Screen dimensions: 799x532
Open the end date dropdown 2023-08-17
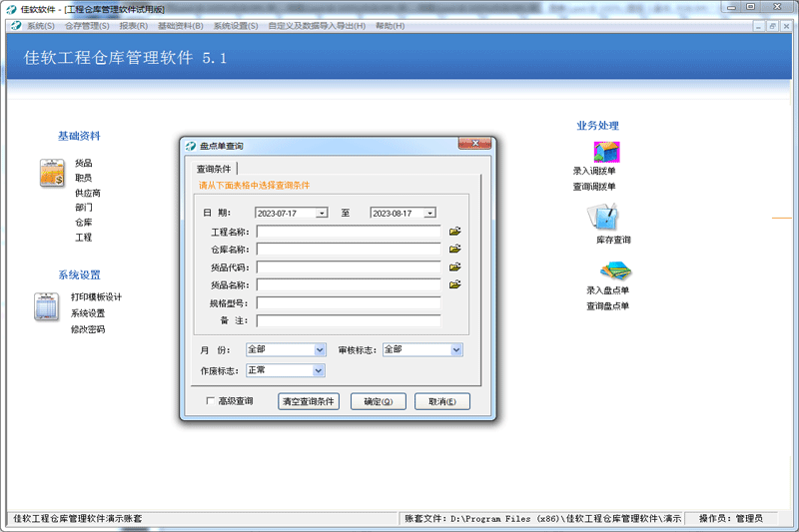[430, 214]
